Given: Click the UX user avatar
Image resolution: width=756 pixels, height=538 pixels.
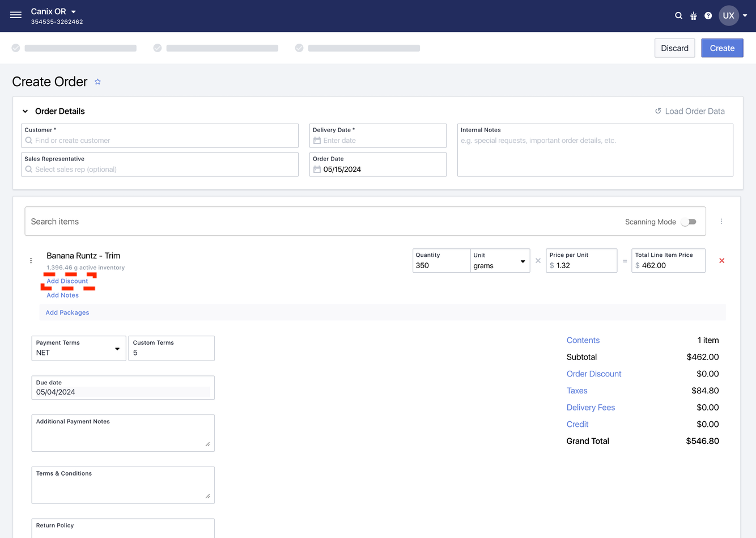Looking at the screenshot, I should [x=728, y=16].
